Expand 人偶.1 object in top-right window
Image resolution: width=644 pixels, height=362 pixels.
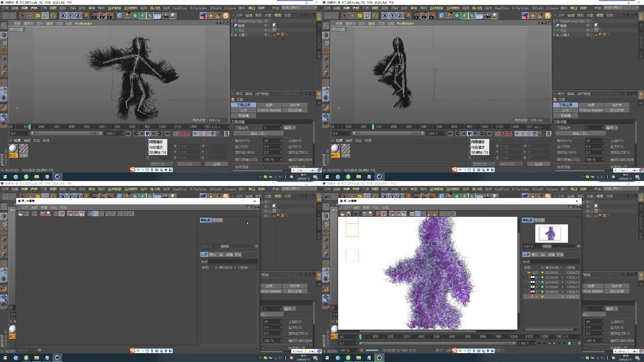click(x=554, y=34)
